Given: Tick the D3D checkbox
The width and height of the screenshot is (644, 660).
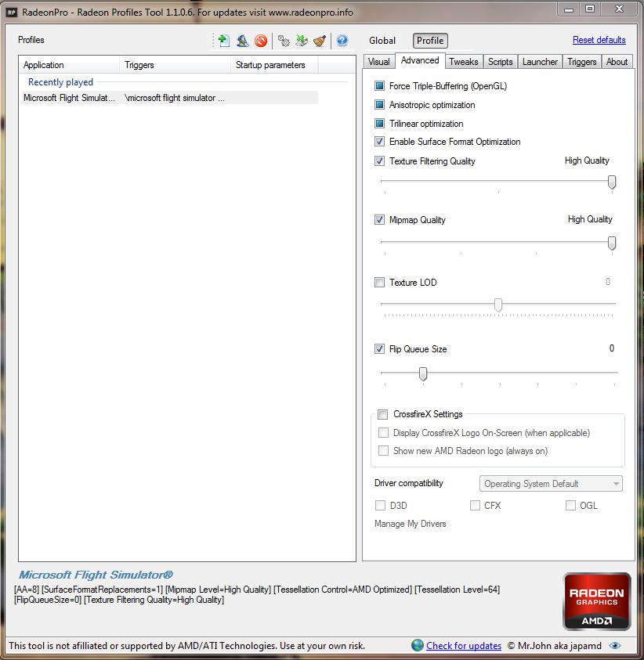Looking at the screenshot, I should point(380,505).
